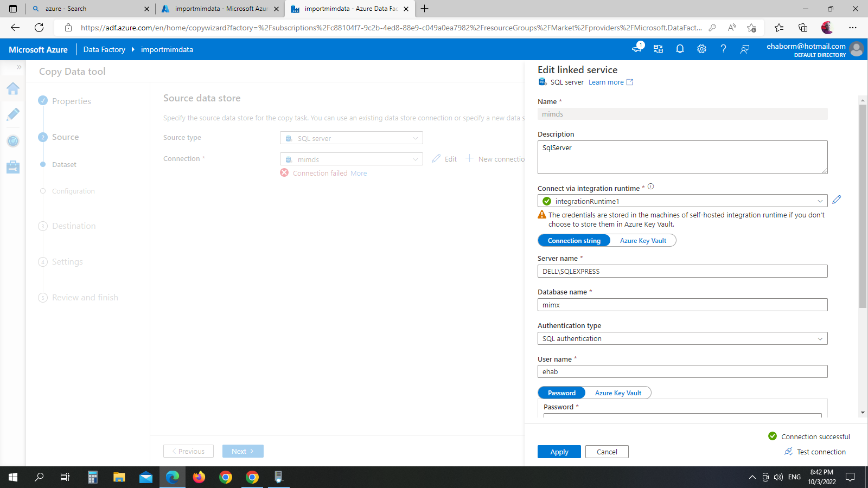
Task: Click Apply button
Action: coord(559,452)
